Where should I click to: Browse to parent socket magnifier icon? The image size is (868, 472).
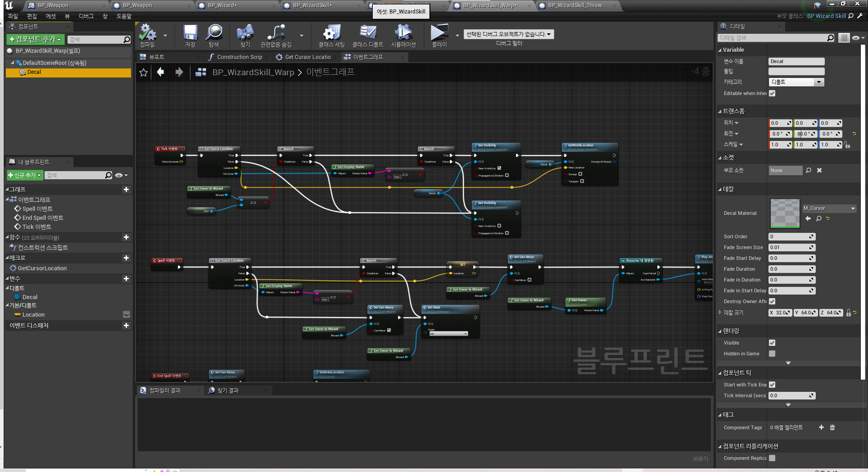tap(809, 170)
